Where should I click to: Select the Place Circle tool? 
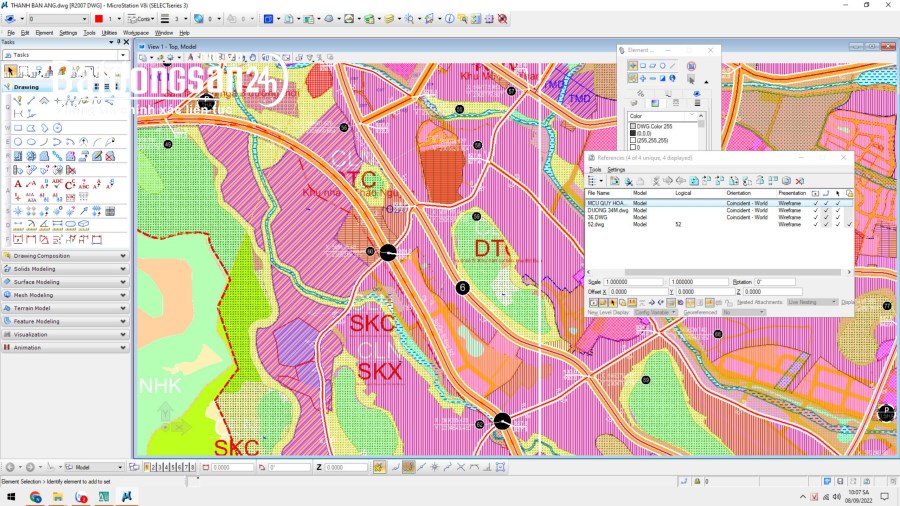[x=18, y=142]
